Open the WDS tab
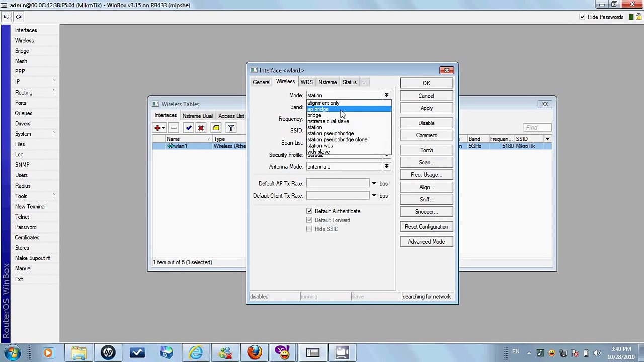The height and width of the screenshot is (362, 644). pyautogui.click(x=306, y=82)
